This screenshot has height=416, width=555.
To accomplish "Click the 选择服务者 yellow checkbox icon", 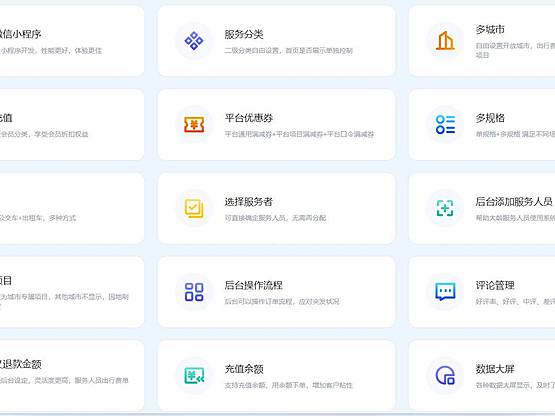I will pyautogui.click(x=194, y=208).
